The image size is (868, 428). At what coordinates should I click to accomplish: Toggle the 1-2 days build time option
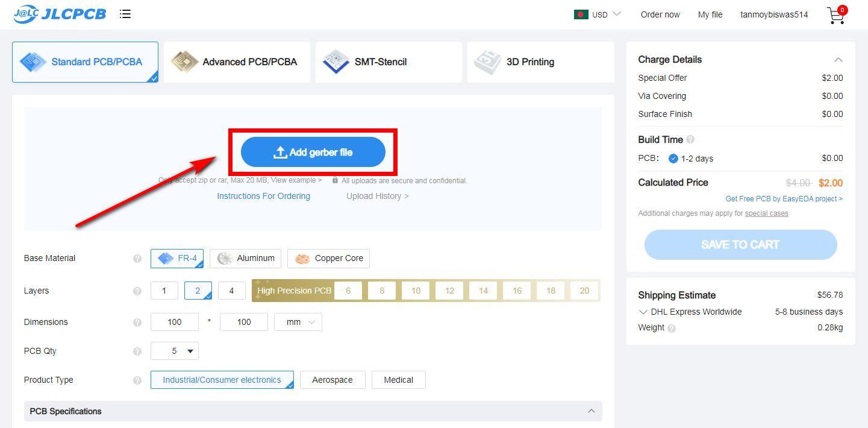[x=673, y=159]
